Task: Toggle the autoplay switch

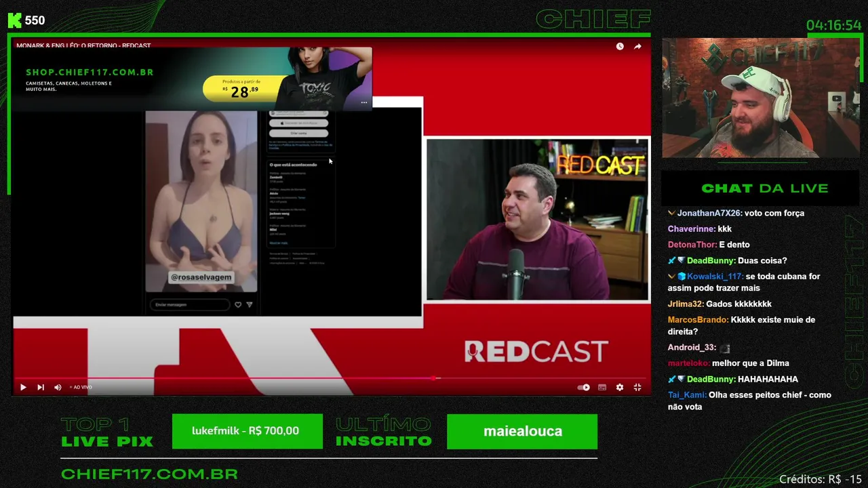Action: point(583,387)
